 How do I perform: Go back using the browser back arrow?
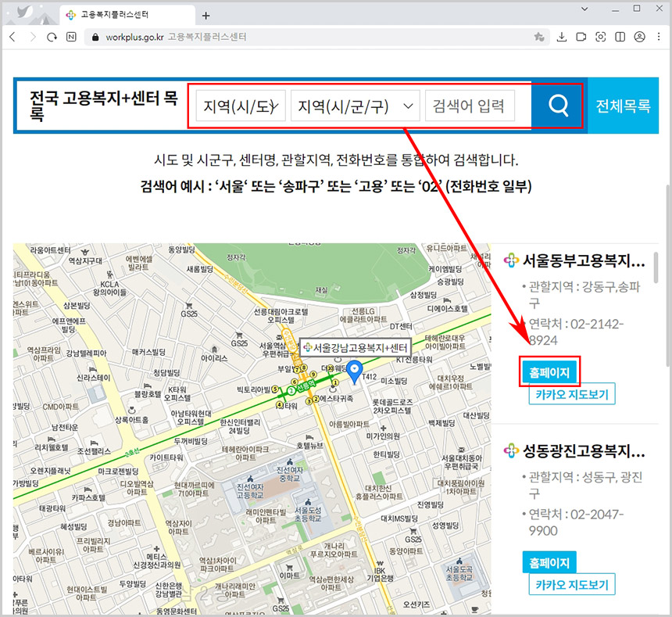(12, 37)
